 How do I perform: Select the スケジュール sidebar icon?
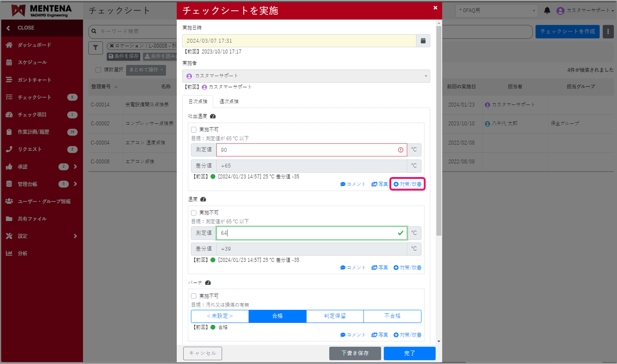point(9,62)
